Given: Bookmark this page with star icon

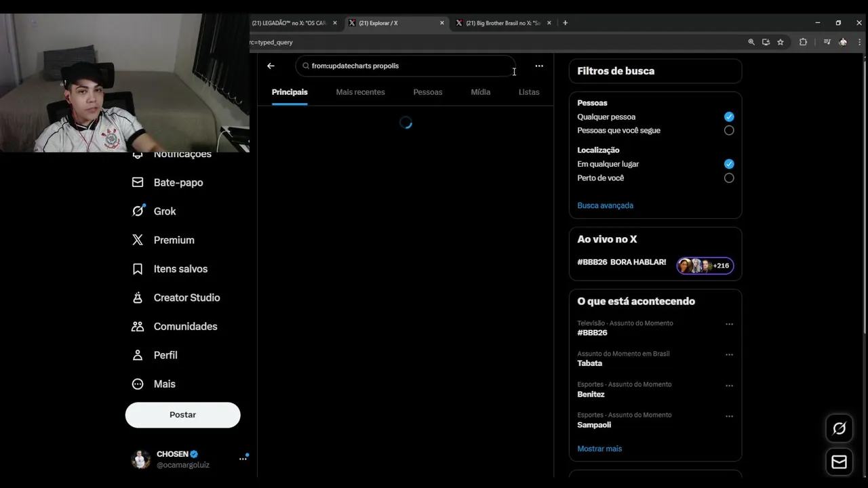Looking at the screenshot, I should 781,42.
